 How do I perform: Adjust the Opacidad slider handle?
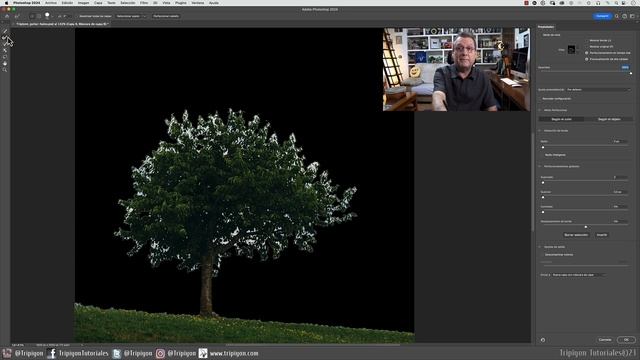(631, 73)
